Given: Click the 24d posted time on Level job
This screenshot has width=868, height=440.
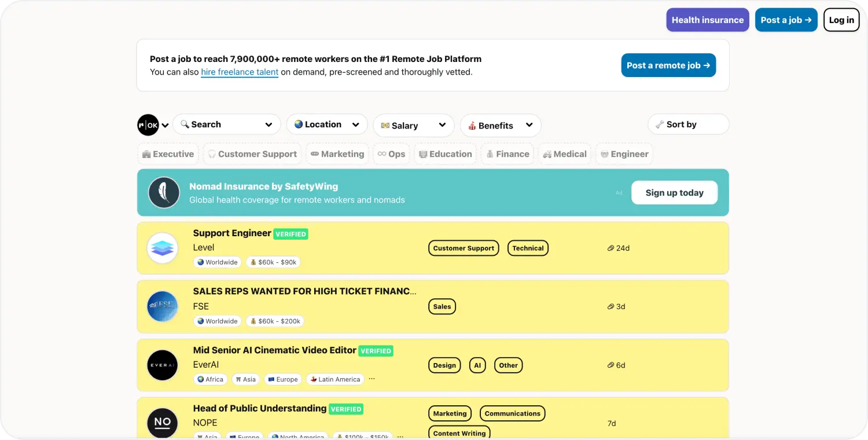Looking at the screenshot, I should click(x=618, y=248).
